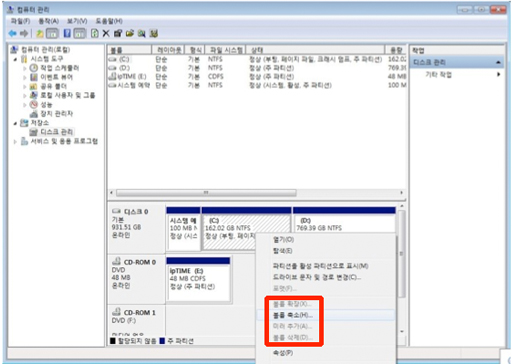Toggle action pane icon right of Help icon
The height and width of the screenshot is (364, 514).
point(79,33)
